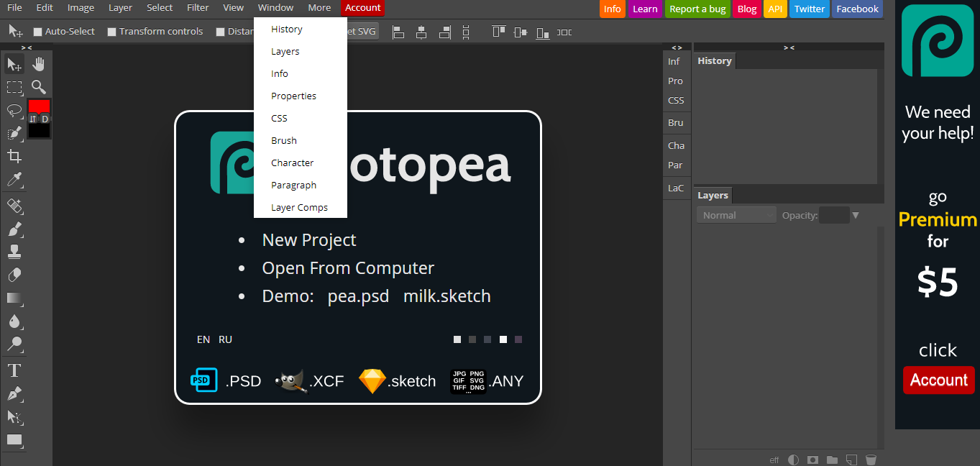Screen dimensions: 980x466
Task: Toggle the Transform controls checkbox
Action: pyautogui.click(x=111, y=32)
